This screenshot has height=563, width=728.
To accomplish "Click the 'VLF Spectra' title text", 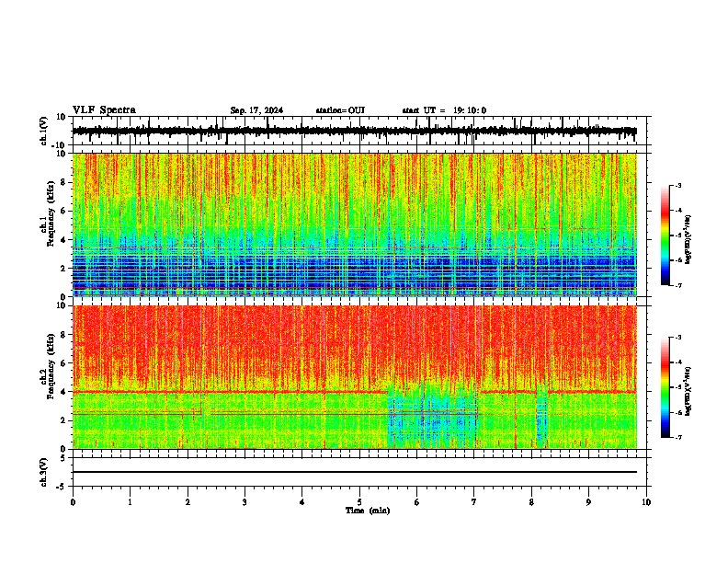I will tap(104, 110).
